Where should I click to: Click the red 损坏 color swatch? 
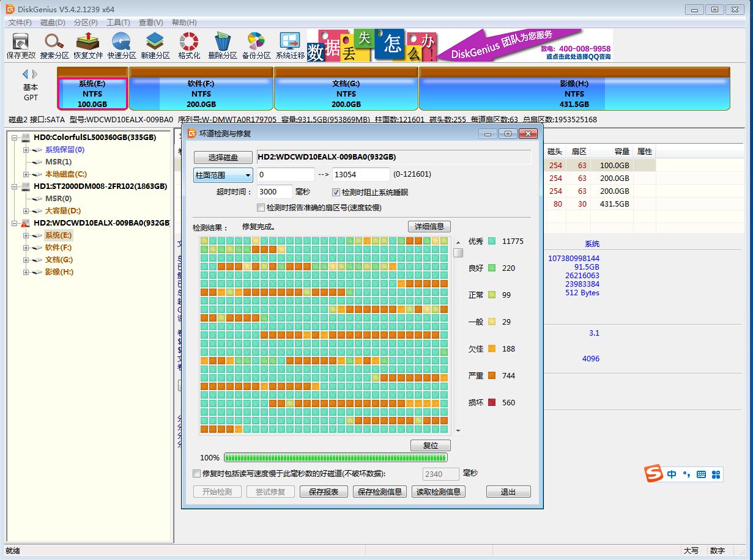tap(491, 402)
